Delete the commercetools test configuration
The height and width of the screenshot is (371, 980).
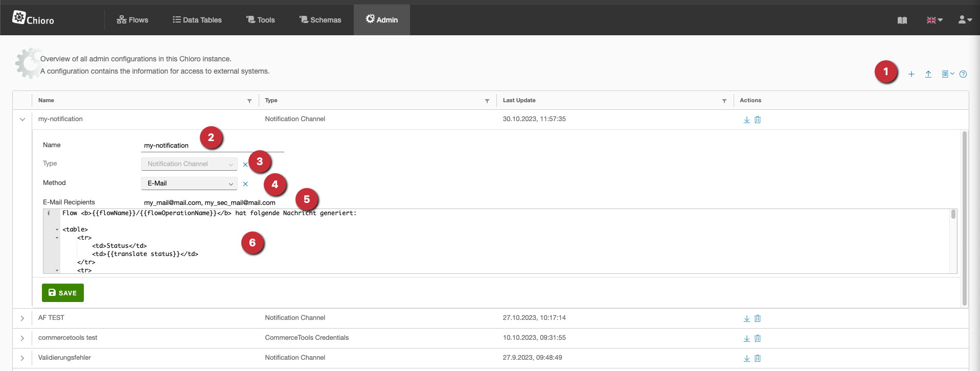click(x=758, y=338)
